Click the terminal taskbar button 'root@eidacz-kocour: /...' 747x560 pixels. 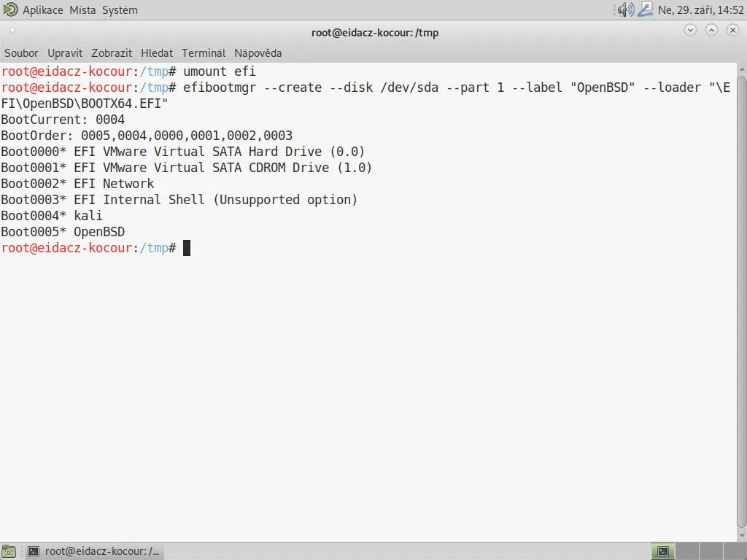click(94, 551)
